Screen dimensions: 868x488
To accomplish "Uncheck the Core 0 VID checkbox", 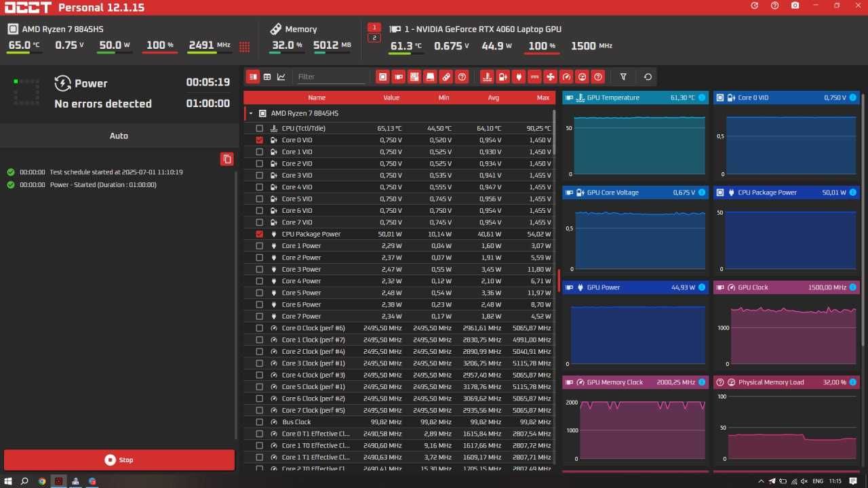I will (259, 140).
